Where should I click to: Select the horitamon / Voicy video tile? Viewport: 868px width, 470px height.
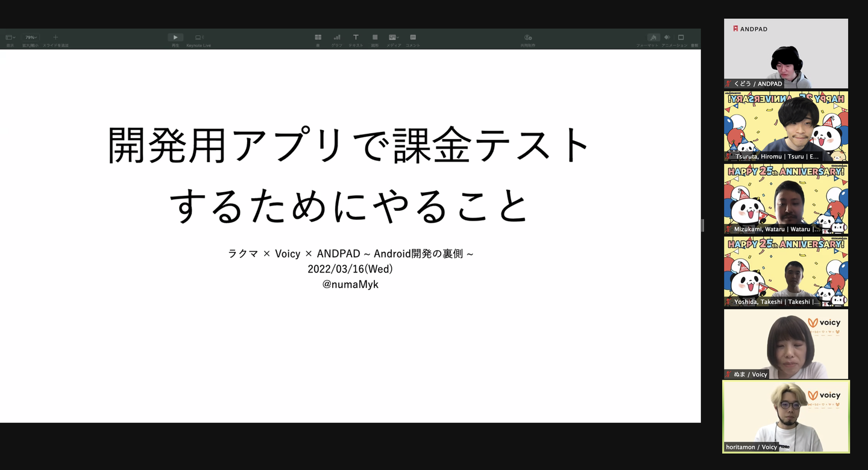(785, 416)
